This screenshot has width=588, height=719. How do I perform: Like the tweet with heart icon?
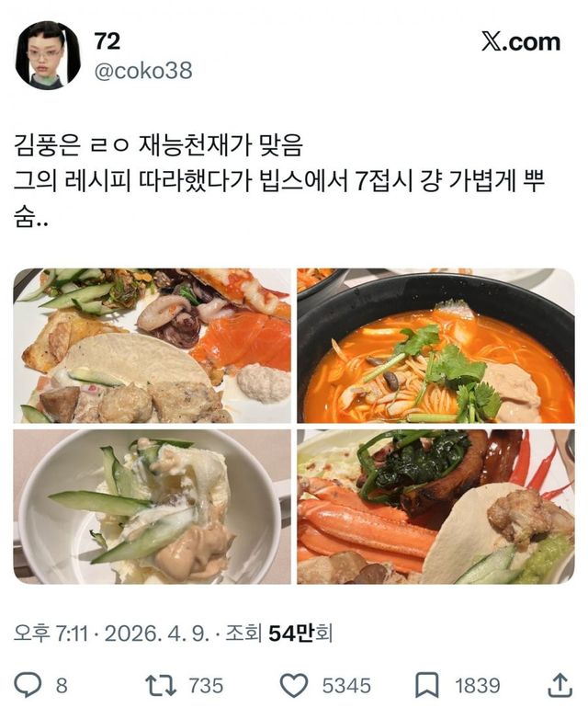[x=294, y=686]
